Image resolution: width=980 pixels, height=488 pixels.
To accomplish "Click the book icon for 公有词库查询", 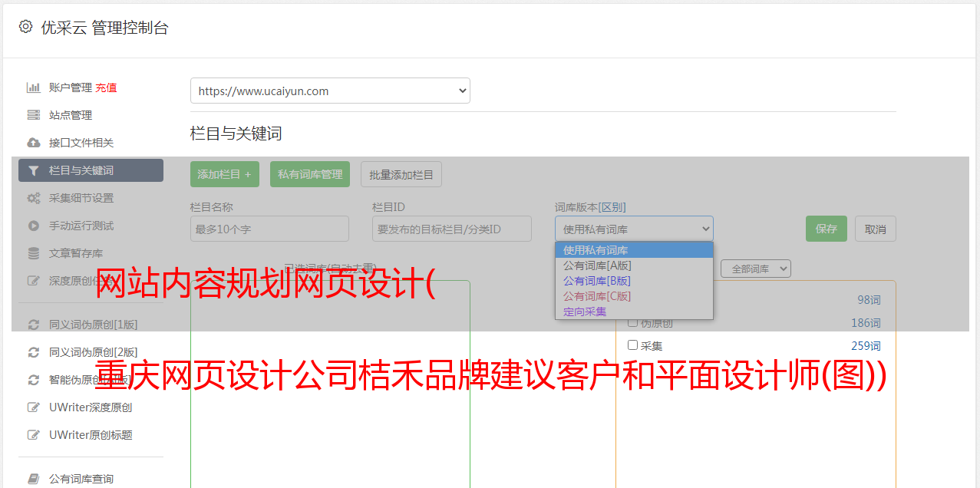I will (33, 479).
